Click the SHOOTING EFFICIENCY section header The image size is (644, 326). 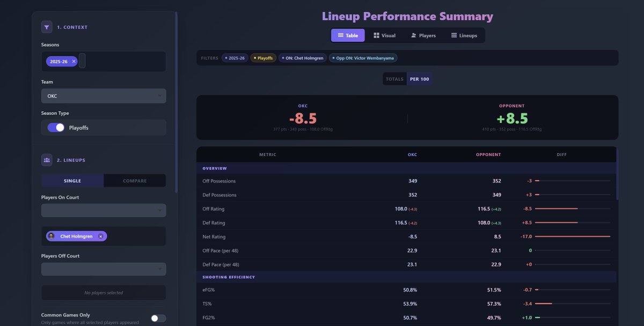[406, 277]
